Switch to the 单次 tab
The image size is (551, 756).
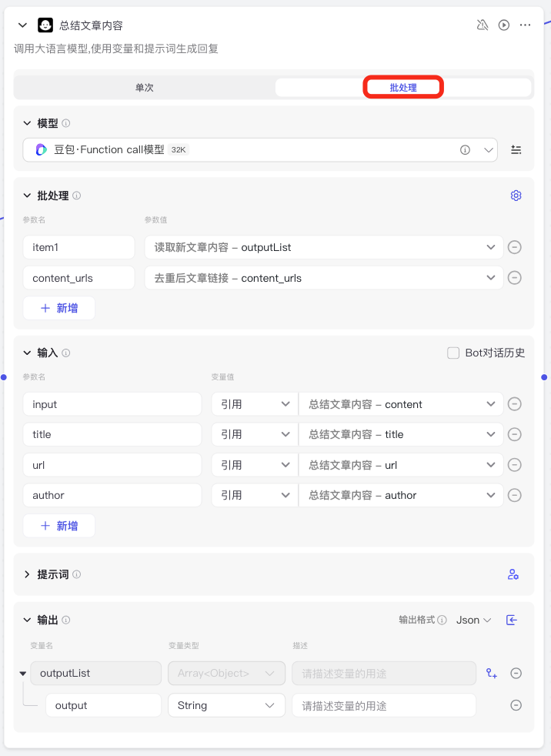pyautogui.click(x=144, y=88)
